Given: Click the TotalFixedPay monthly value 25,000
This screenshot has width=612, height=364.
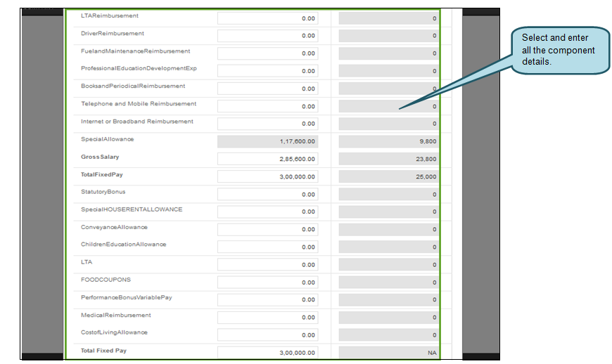Looking at the screenshot, I should pyautogui.click(x=389, y=176).
